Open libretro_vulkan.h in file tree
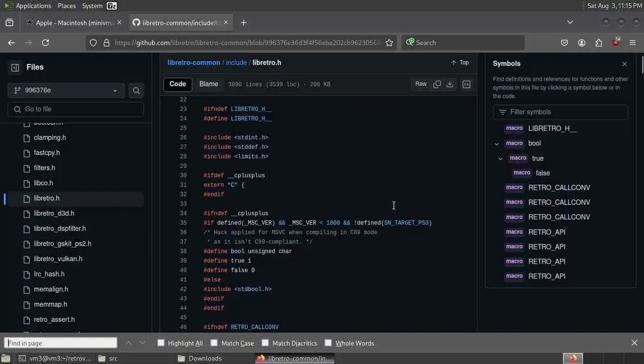The image size is (644, 364). pos(58,259)
